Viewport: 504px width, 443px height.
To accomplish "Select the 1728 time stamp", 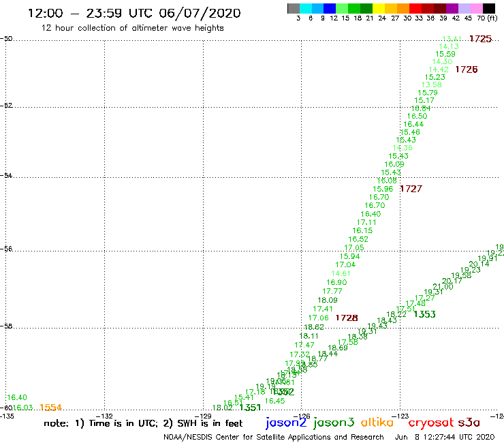I will [347, 318].
